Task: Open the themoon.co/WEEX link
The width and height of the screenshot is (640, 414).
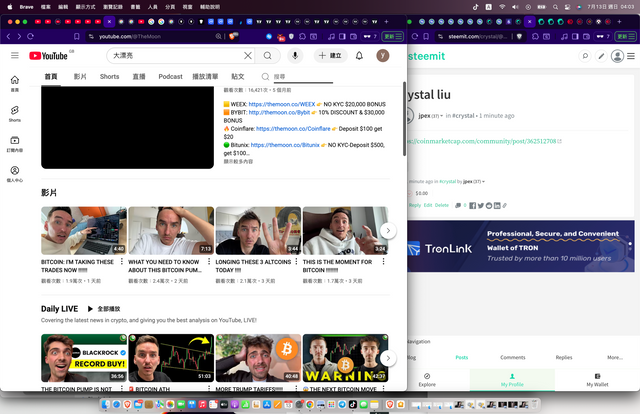Action: (282, 104)
